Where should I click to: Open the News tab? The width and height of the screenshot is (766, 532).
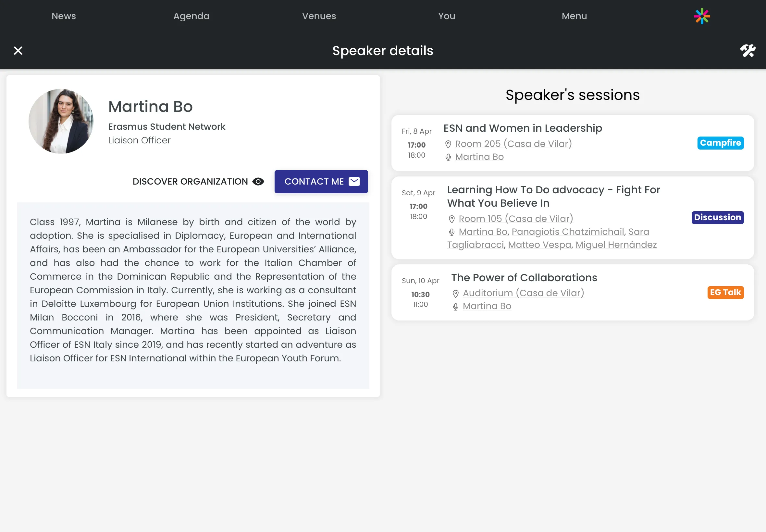point(64,16)
